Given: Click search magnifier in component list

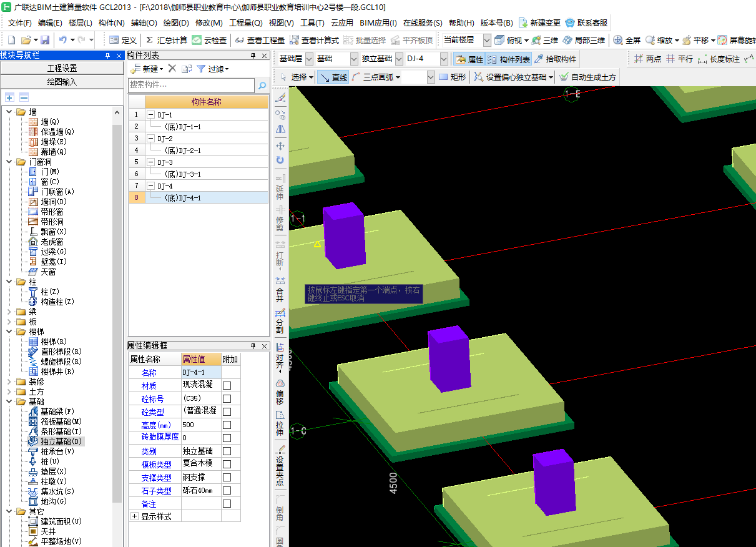Looking at the screenshot, I should (x=262, y=86).
